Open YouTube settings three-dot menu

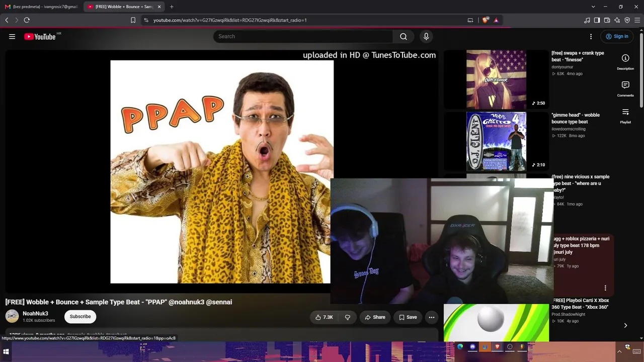coord(591,36)
